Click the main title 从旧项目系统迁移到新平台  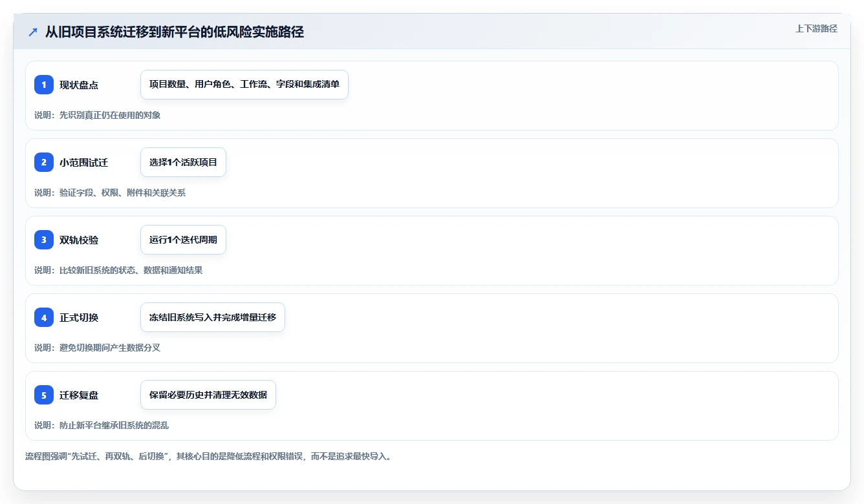174,32
